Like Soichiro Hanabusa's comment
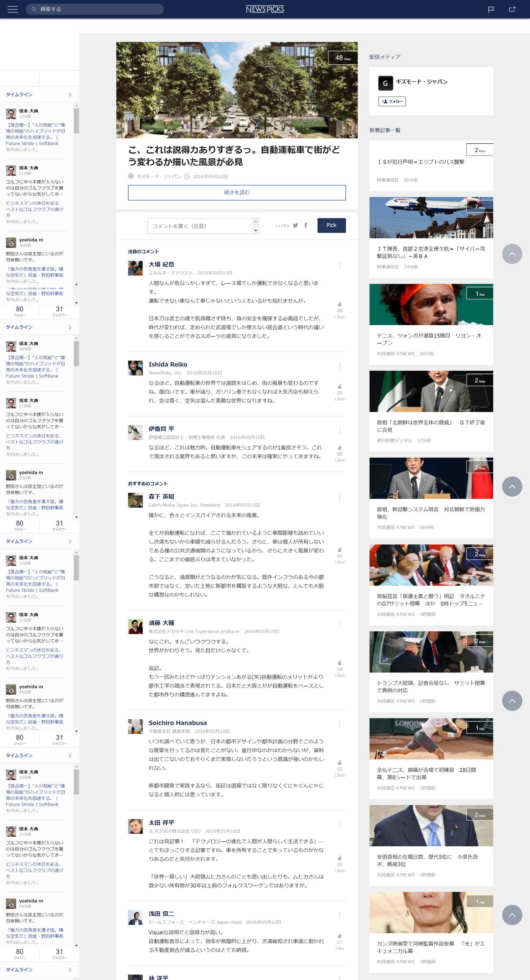The width and height of the screenshot is (530, 980). coord(340,763)
